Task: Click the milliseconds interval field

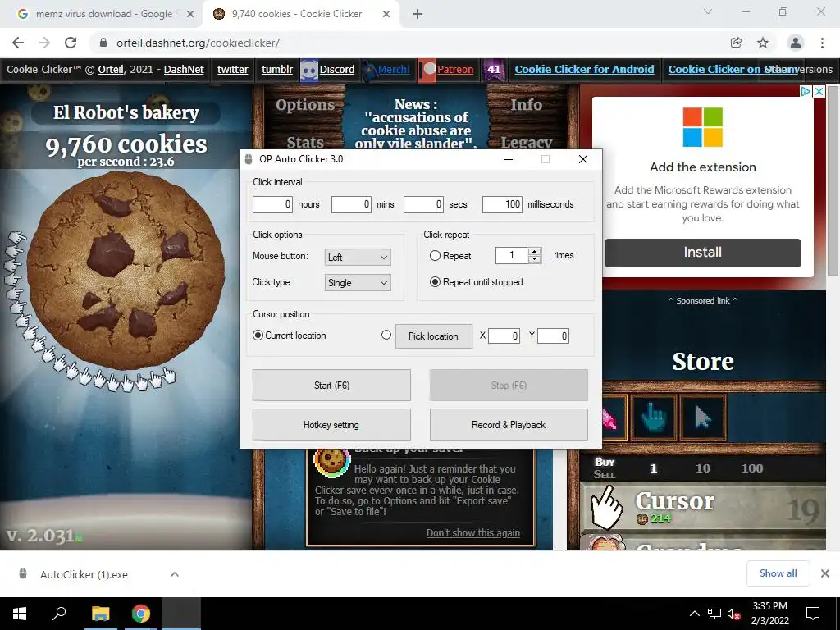Action: click(x=502, y=204)
